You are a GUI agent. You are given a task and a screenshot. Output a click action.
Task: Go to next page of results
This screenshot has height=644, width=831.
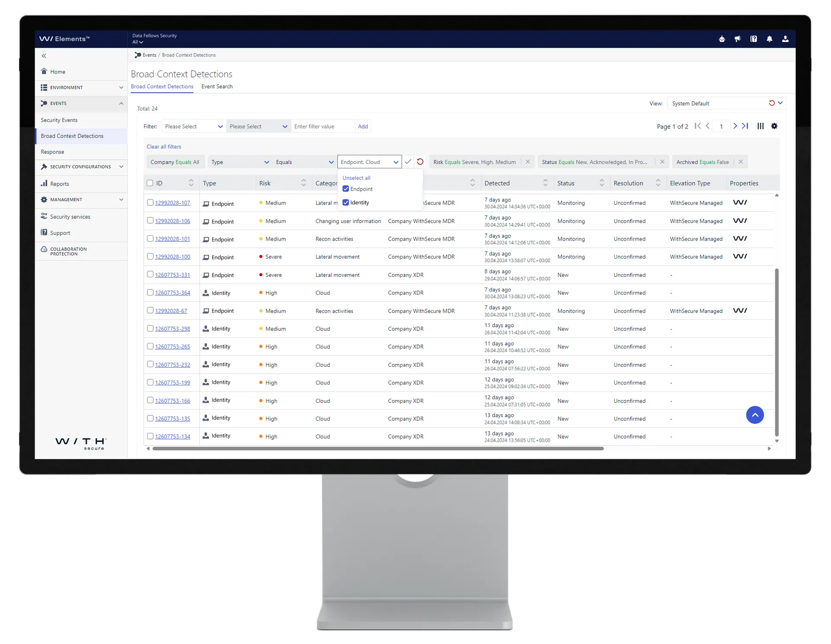tap(735, 126)
